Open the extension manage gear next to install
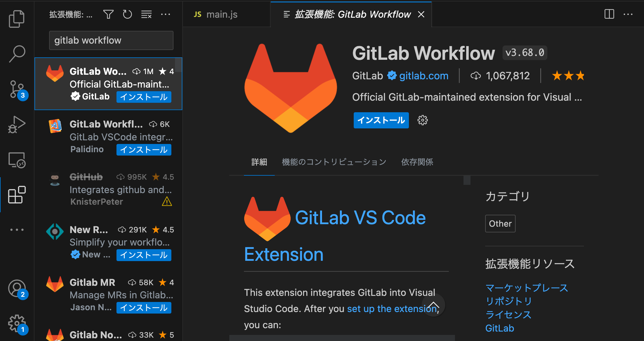Viewport: 644px width, 341px height. tap(423, 120)
